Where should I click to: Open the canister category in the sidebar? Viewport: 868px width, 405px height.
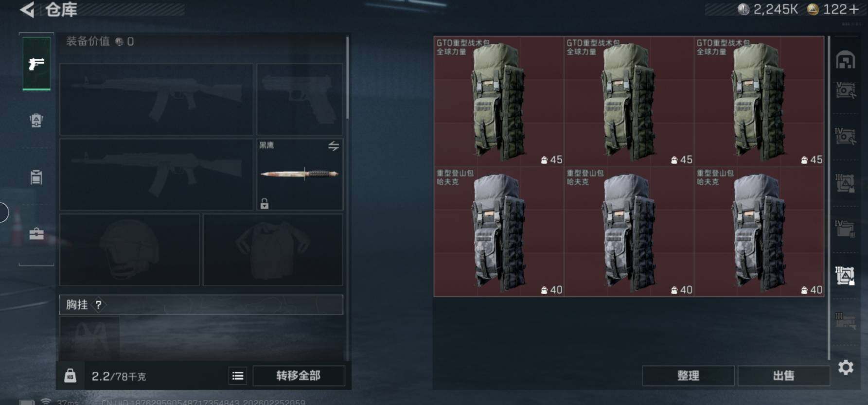pyautogui.click(x=36, y=177)
